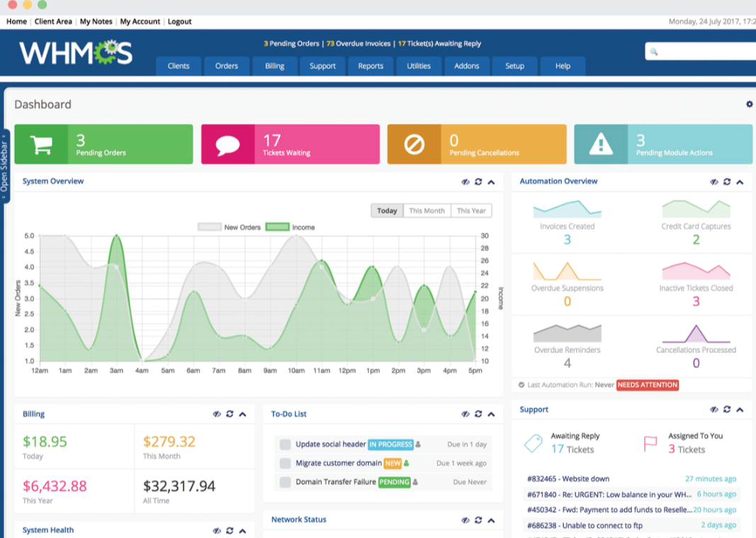The image size is (756, 538).
Task: Collapse the Support panel
Action: 740,410
